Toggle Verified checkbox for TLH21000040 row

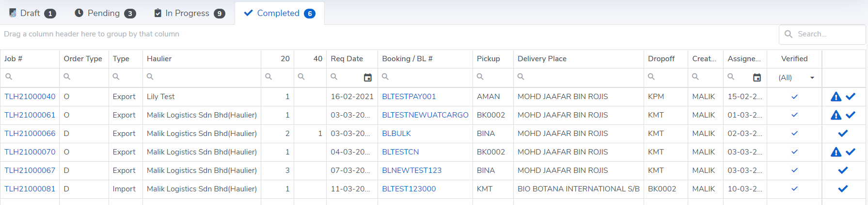[794, 97]
